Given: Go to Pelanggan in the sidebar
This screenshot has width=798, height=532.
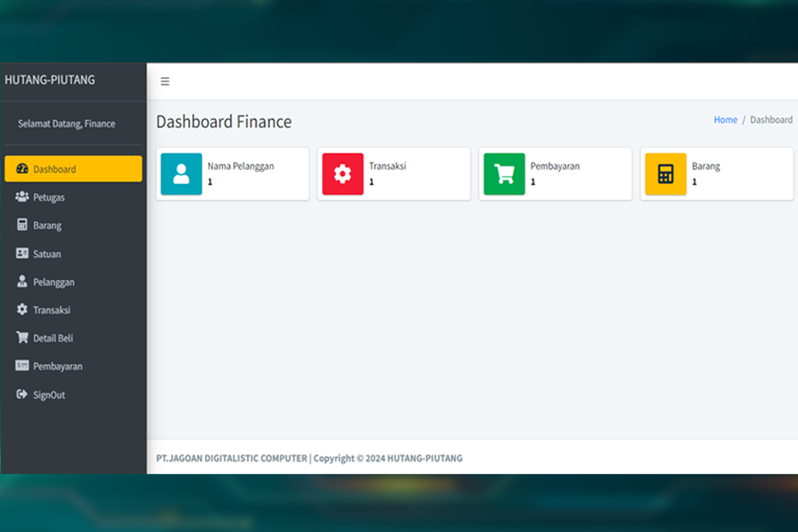Looking at the screenshot, I should [x=54, y=283].
